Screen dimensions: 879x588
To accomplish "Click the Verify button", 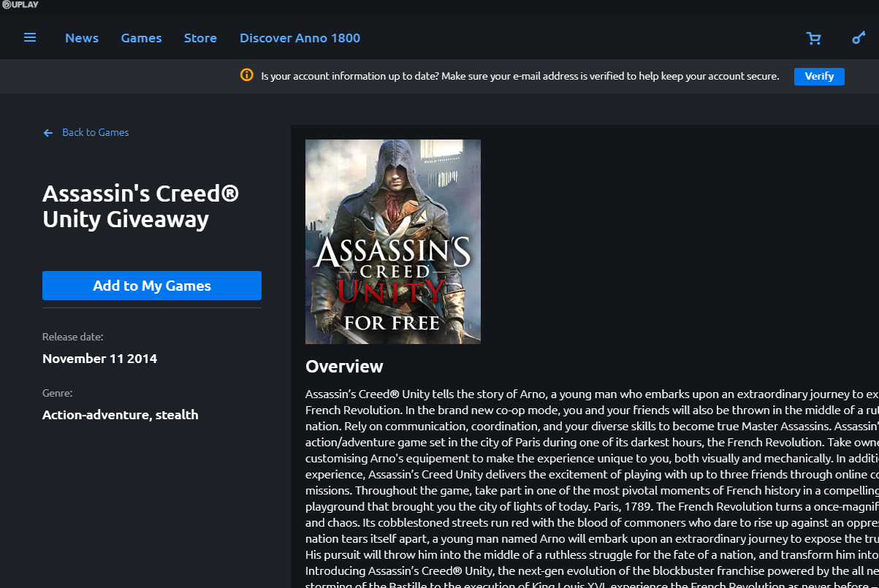I will tap(819, 76).
